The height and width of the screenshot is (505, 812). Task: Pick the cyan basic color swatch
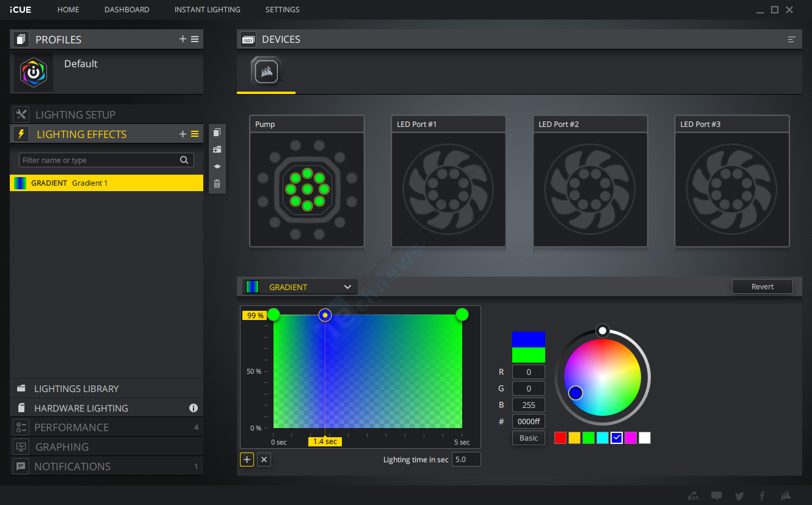(603, 438)
